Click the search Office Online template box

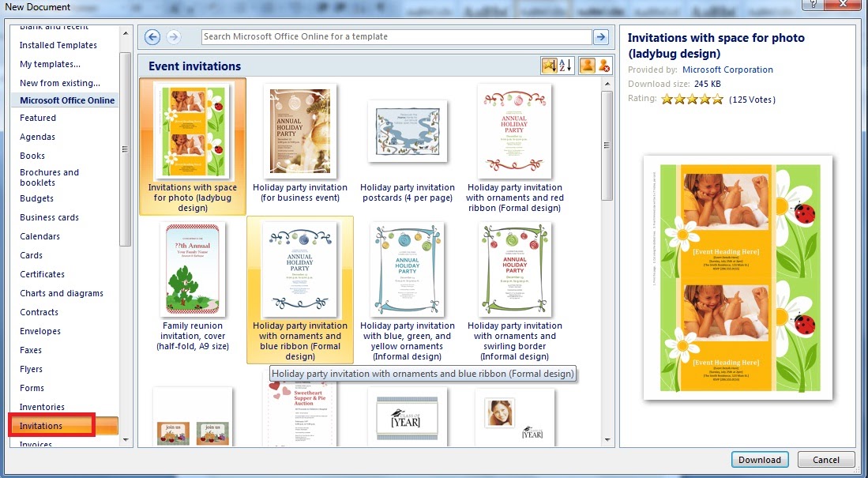click(x=396, y=36)
